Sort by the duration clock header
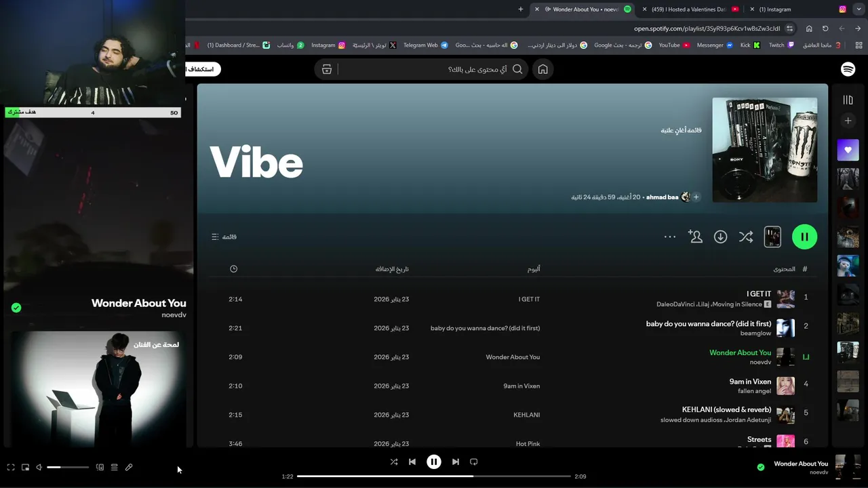 pos(233,269)
